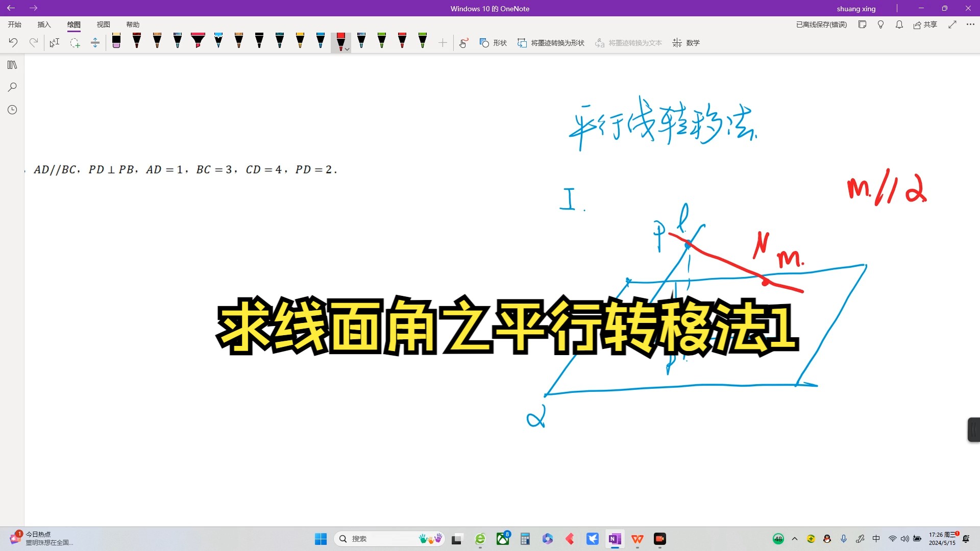Image resolution: width=980 pixels, height=551 pixels.
Task: Open the ellipsis (more commands) menu
Action: 971,24
